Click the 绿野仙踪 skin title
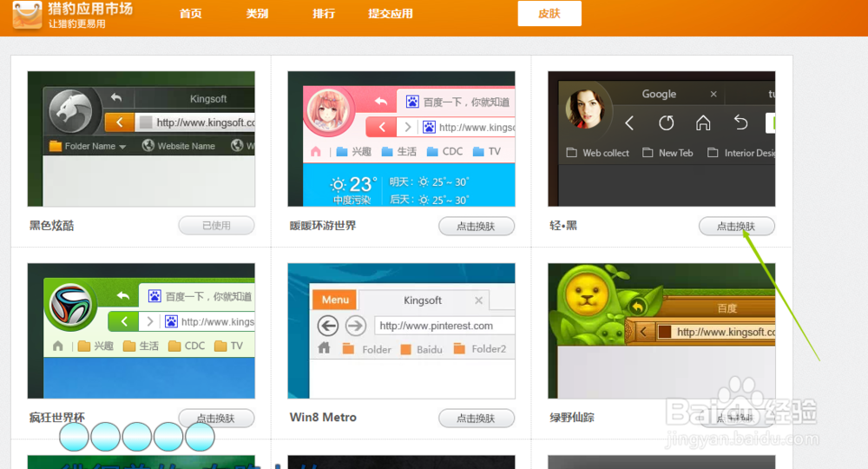This screenshot has height=469, width=868. click(x=572, y=418)
